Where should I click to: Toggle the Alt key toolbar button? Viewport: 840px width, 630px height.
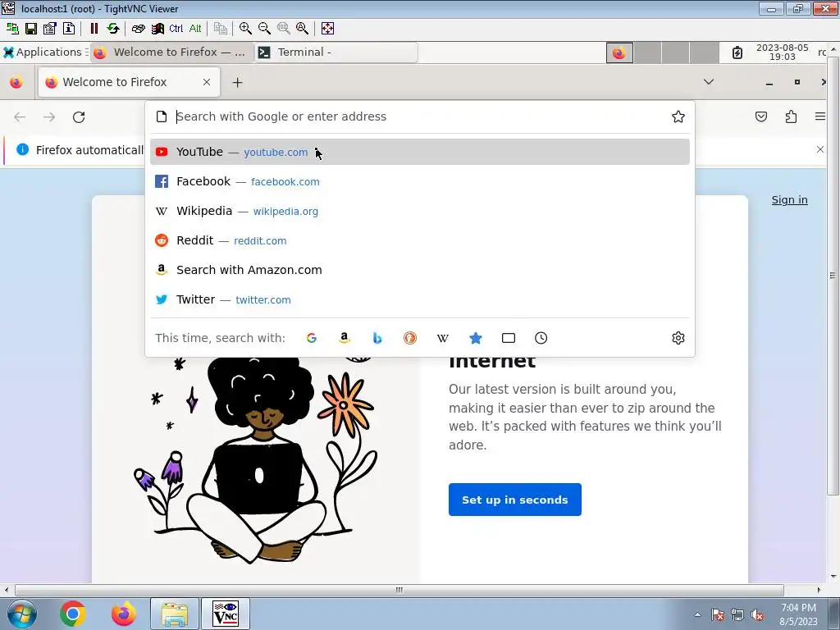tap(195, 29)
